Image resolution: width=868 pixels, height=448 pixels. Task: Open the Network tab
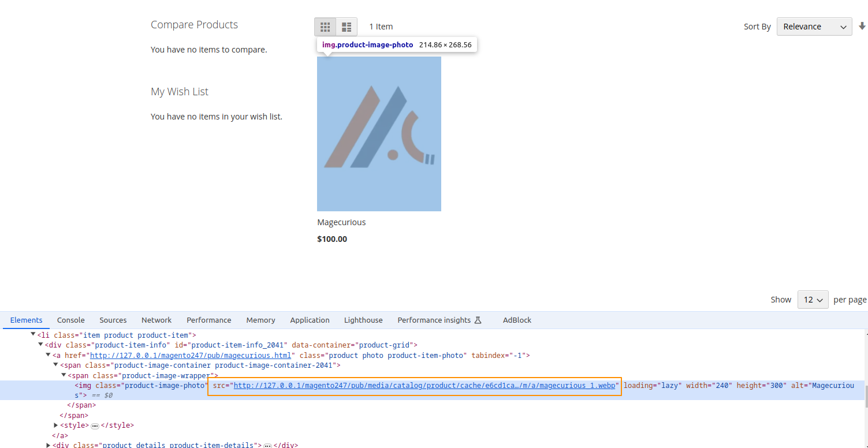(157, 320)
